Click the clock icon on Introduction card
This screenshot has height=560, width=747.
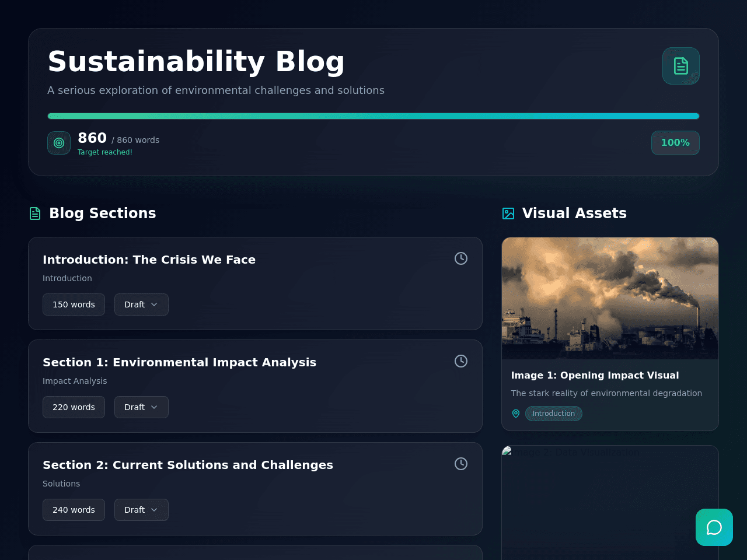461,258
